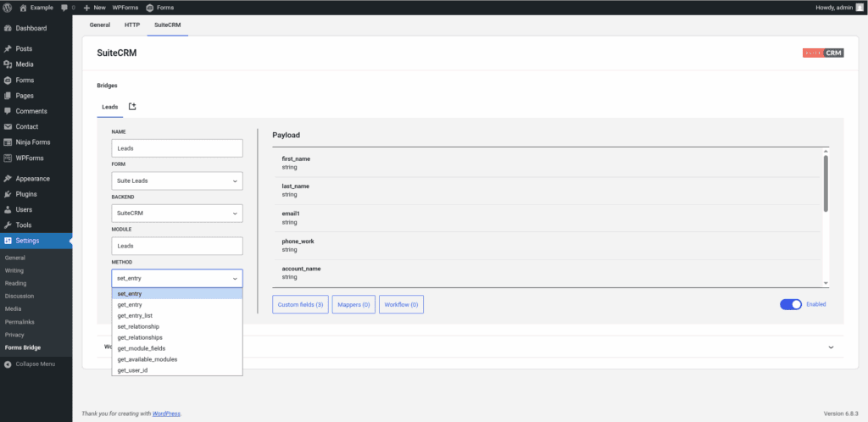The image size is (868, 422).
Task: Switch to the SuiteCRM tab
Action: (x=168, y=25)
